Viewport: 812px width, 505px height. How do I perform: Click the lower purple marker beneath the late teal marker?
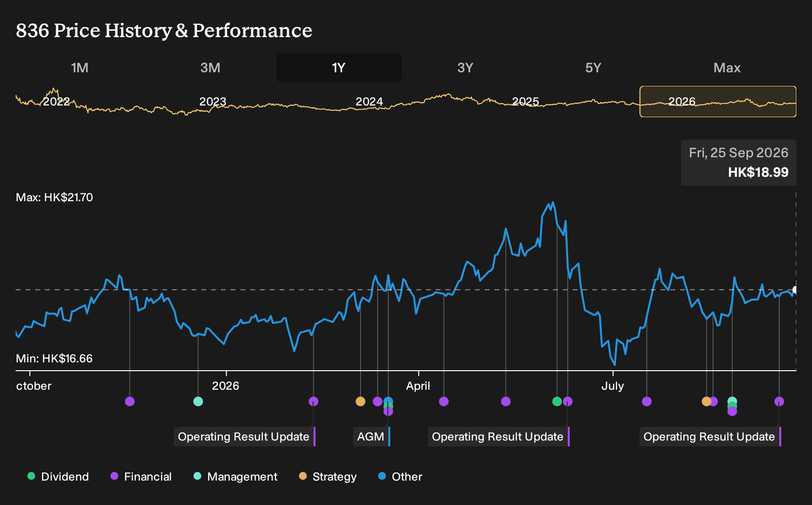[x=732, y=412]
